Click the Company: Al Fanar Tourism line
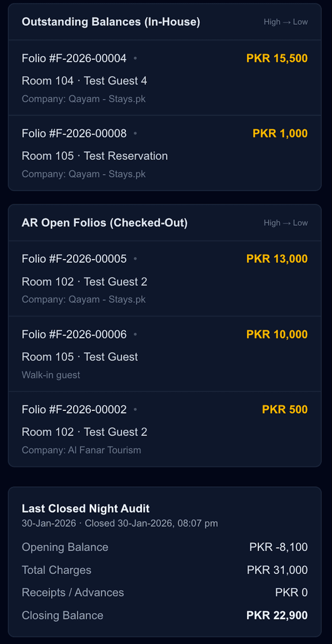Viewport: 332px width, 644px height. coord(83,450)
